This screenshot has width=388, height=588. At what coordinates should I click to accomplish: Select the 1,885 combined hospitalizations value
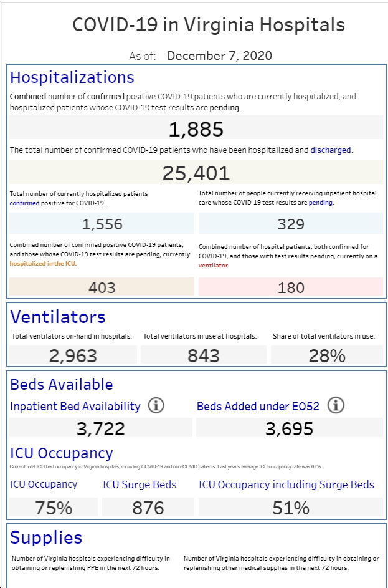pos(196,128)
